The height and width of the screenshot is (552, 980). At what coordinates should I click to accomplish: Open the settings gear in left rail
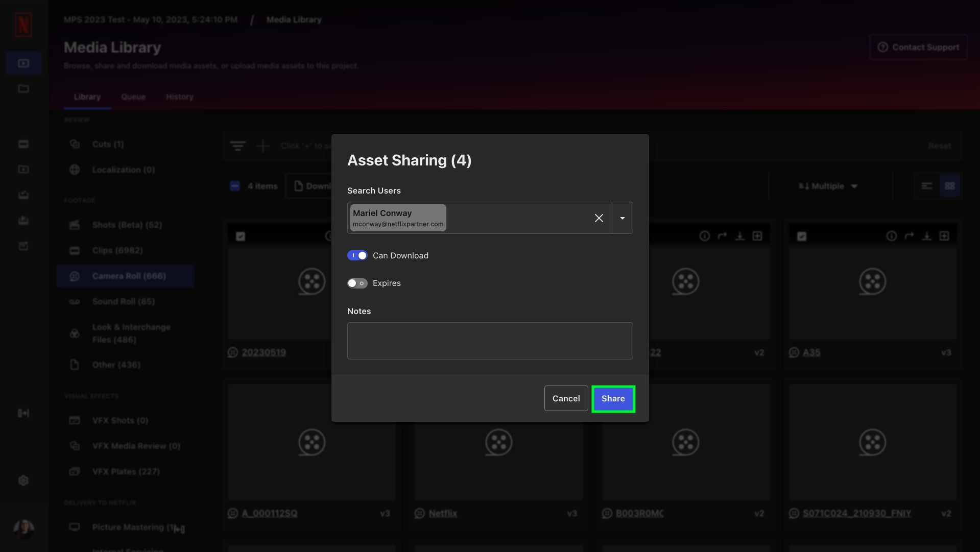[x=23, y=481]
